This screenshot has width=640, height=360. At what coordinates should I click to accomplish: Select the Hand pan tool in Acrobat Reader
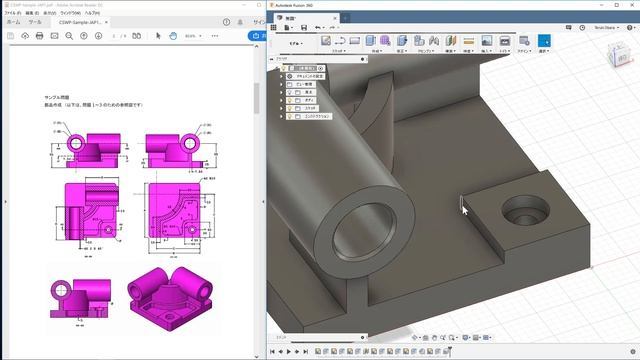click(x=173, y=36)
